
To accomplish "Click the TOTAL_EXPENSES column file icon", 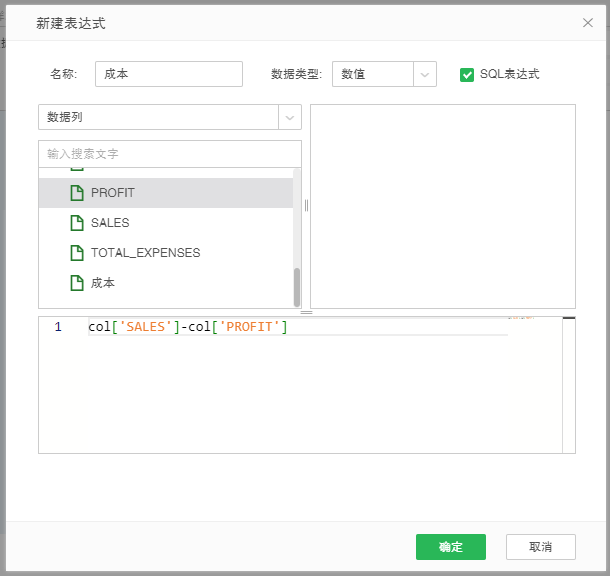I will [76, 253].
